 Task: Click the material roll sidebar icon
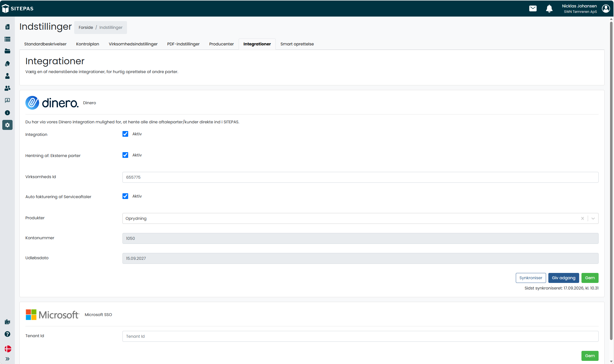point(7,63)
